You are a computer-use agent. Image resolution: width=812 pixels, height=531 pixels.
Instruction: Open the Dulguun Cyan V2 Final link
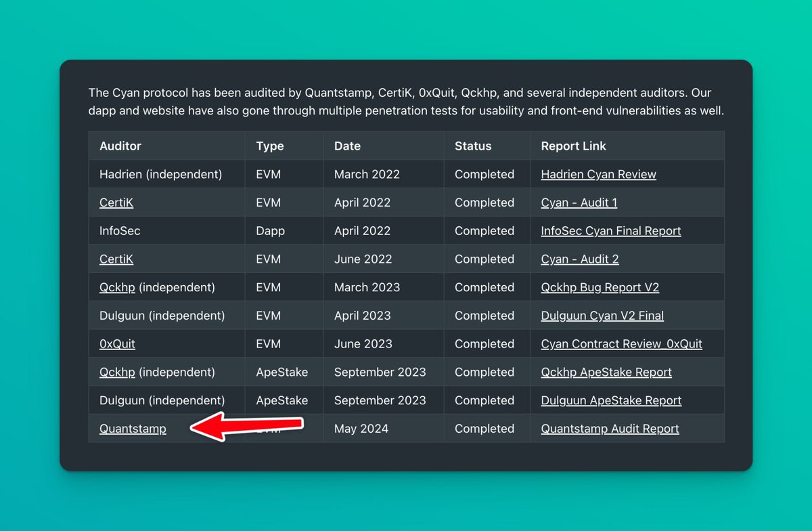coord(602,316)
